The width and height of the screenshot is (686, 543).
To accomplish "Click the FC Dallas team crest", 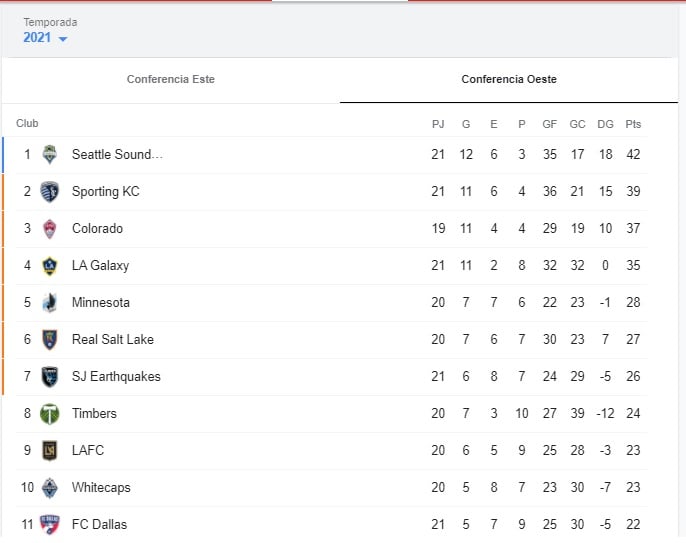I will click(x=49, y=525).
